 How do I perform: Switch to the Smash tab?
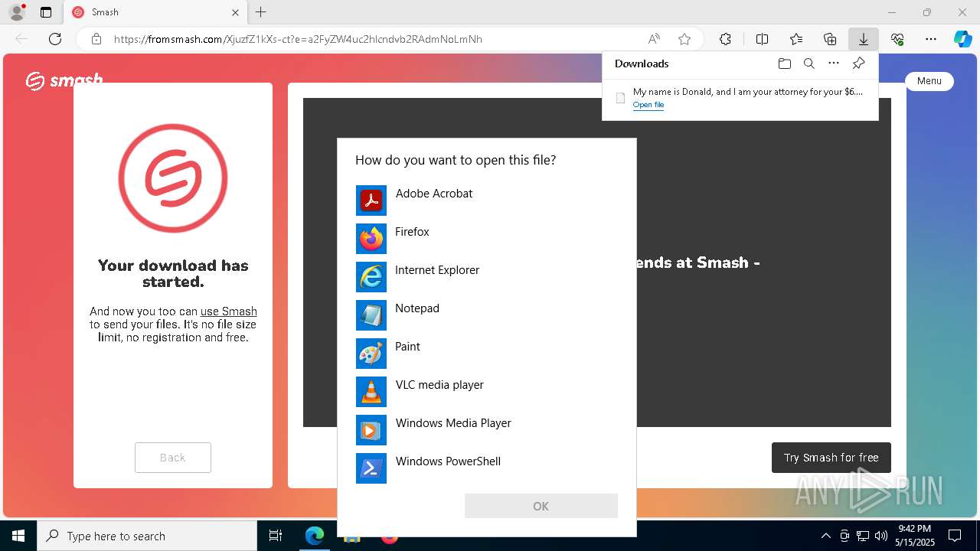[x=155, y=12]
